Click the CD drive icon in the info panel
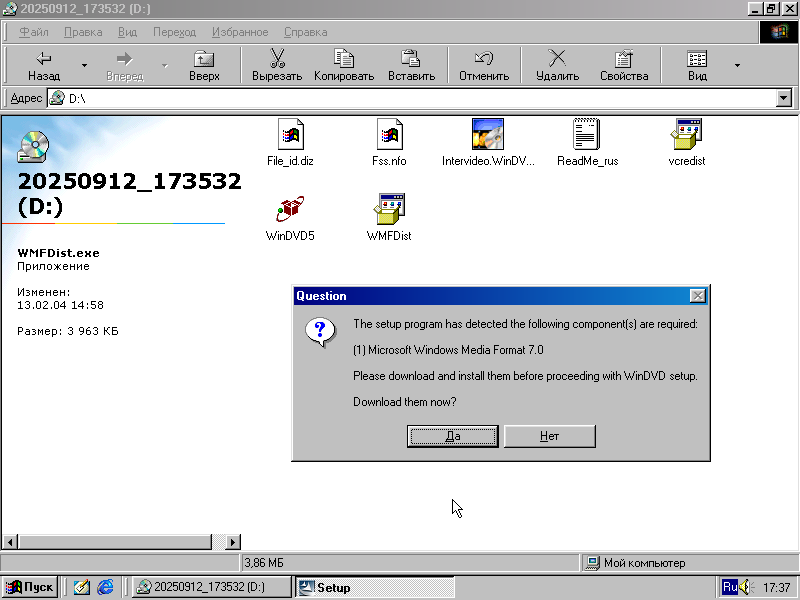This screenshot has width=800, height=600. [33, 147]
